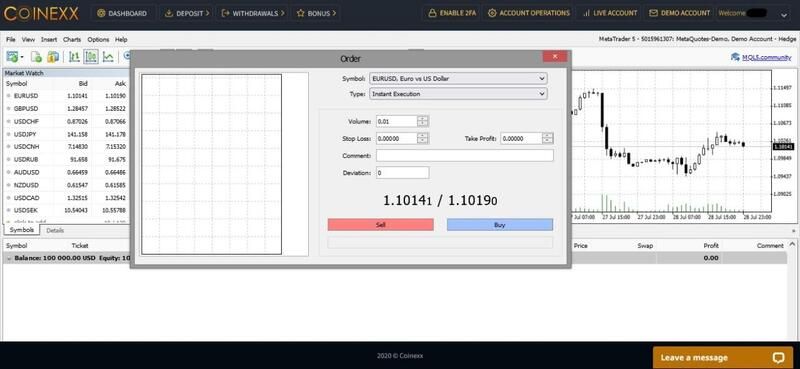Viewport: 800px width, 369px height.
Task: Select AUDUSD row in Market Watch
Action: coord(66,172)
